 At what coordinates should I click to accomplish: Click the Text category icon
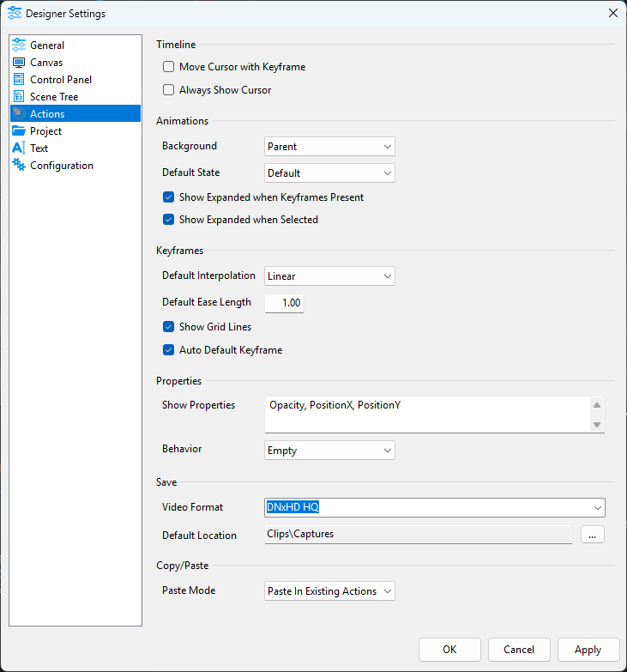click(x=19, y=148)
